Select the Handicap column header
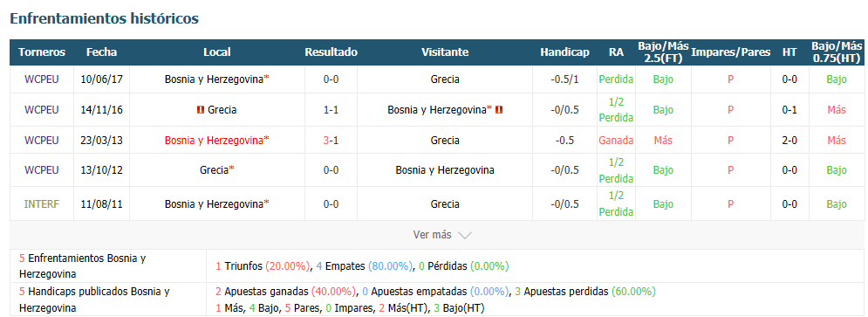868x317 pixels. click(564, 52)
